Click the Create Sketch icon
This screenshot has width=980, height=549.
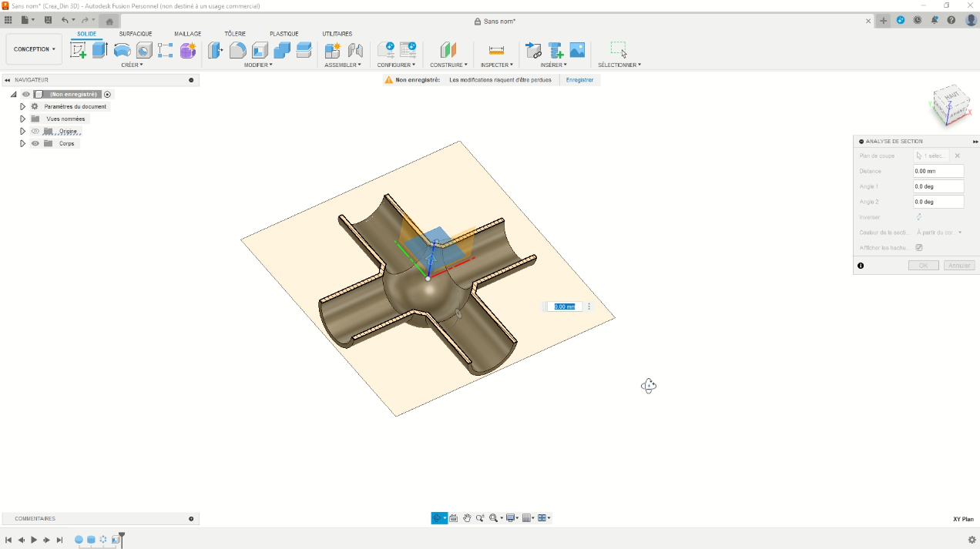coord(78,50)
